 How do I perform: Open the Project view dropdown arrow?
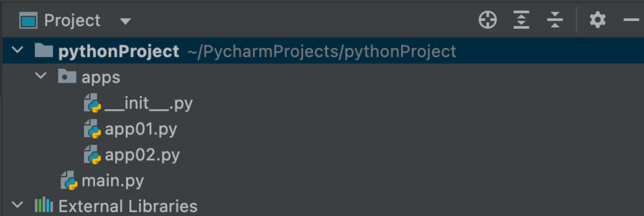(125, 21)
